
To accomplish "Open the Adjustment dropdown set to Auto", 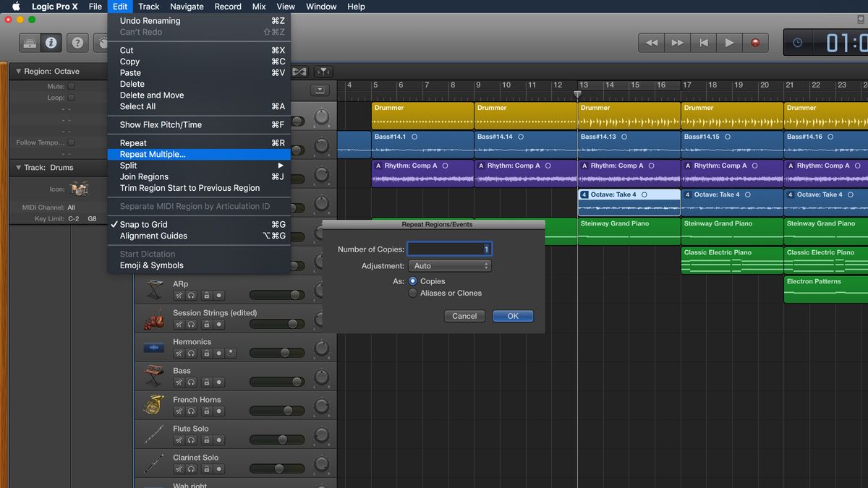I will (x=450, y=265).
